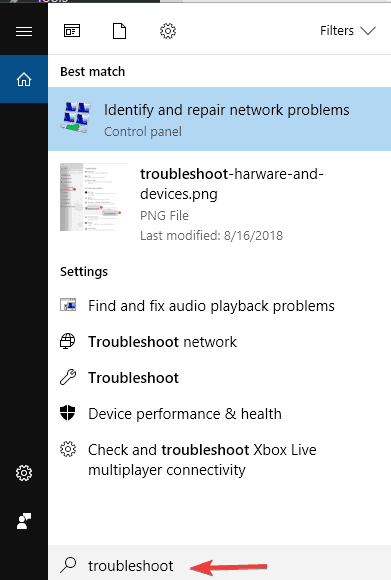Open the Feedback icon in sidebar
Screen dimensions: 391x580
(x=24, y=521)
